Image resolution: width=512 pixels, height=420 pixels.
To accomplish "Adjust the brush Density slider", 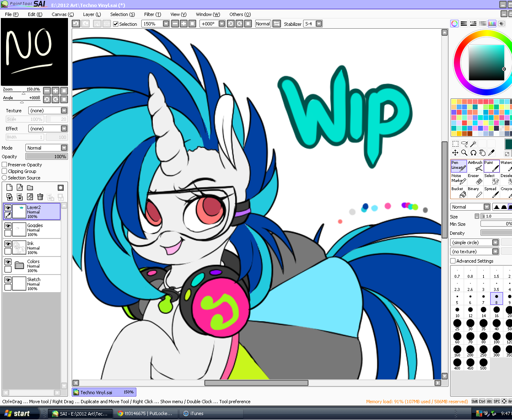I will pos(496,233).
